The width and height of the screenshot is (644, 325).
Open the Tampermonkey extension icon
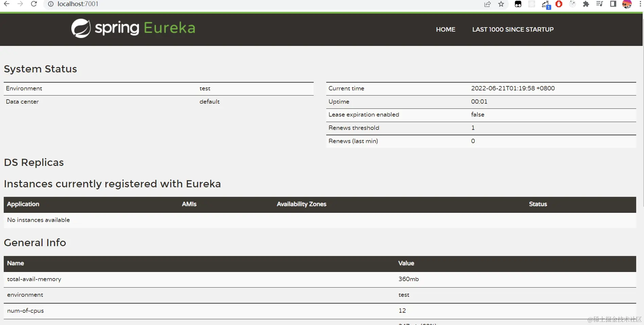click(x=518, y=4)
